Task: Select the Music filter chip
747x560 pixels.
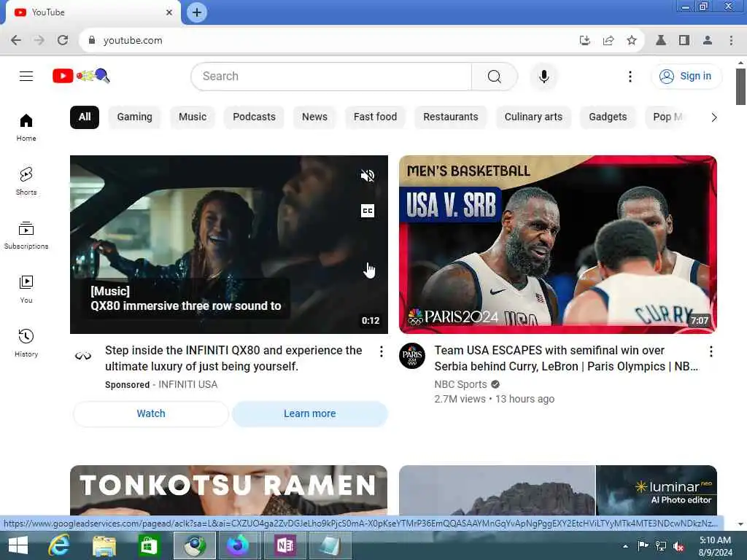Action: click(x=193, y=117)
